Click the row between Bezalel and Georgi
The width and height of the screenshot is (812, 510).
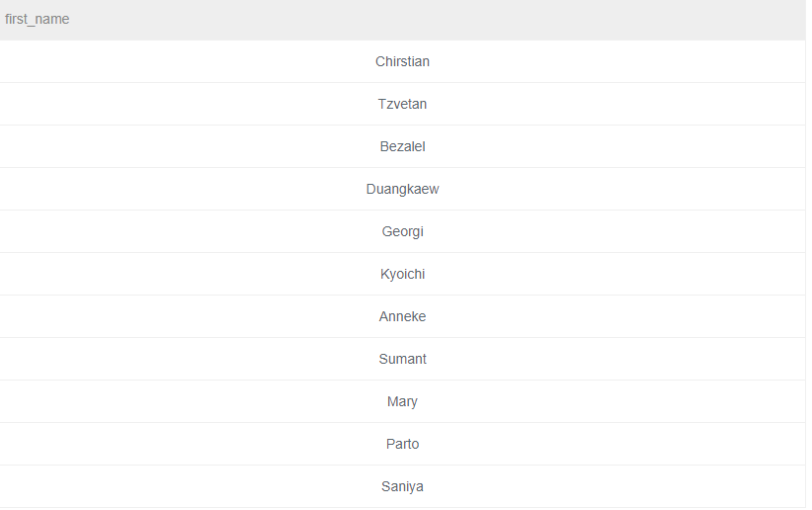tap(402, 189)
